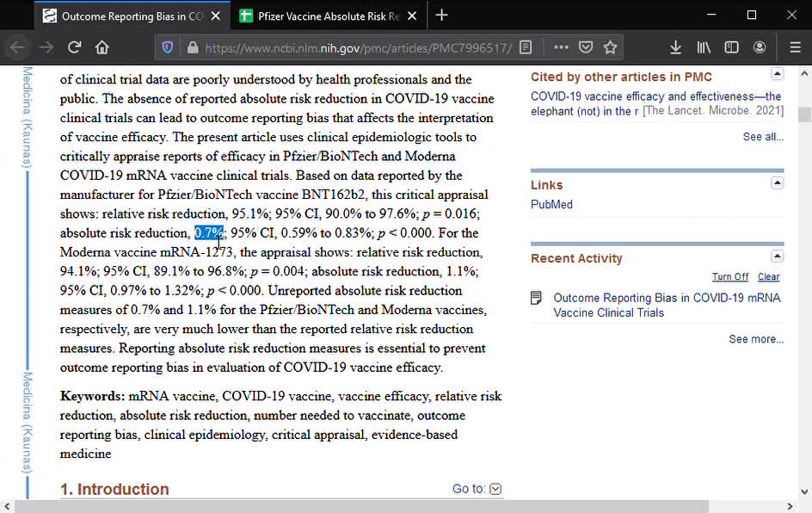Toggle reader view icon in address bar
This screenshot has height=513, width=812.
[x=526, y=47]
